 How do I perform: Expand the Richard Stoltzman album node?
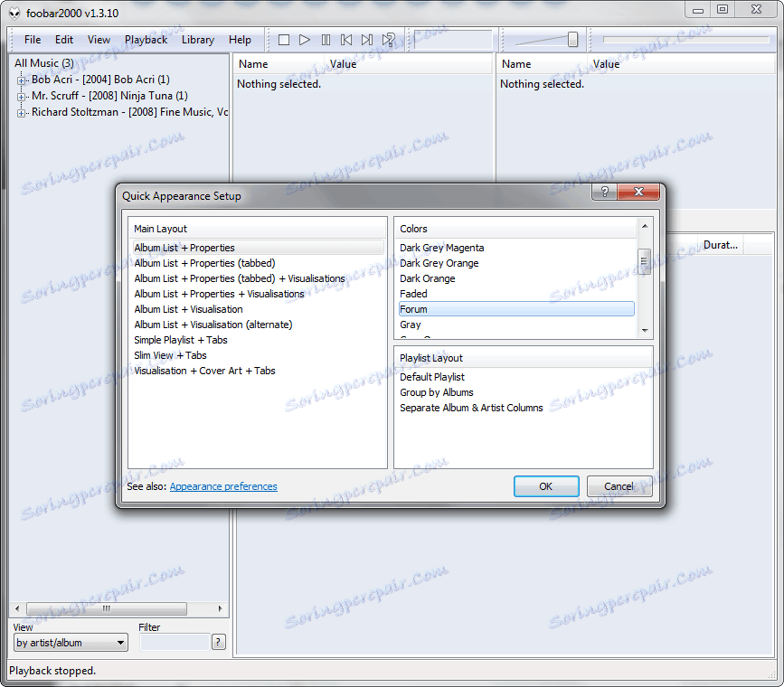pyautogui.click(x=21, y=113)
